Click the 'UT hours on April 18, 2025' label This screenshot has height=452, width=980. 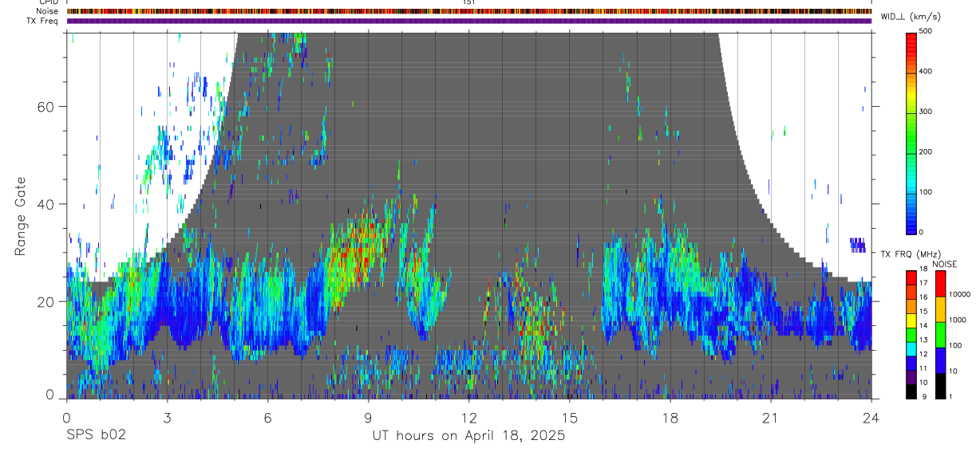click(468, 436)
